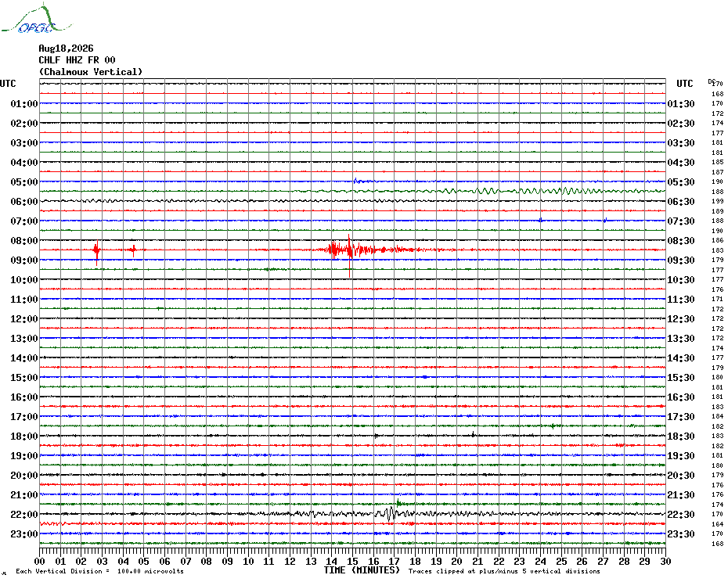Click the 15:30 label on right side
The height and width of the screenshot is (582, 728).
681,377
